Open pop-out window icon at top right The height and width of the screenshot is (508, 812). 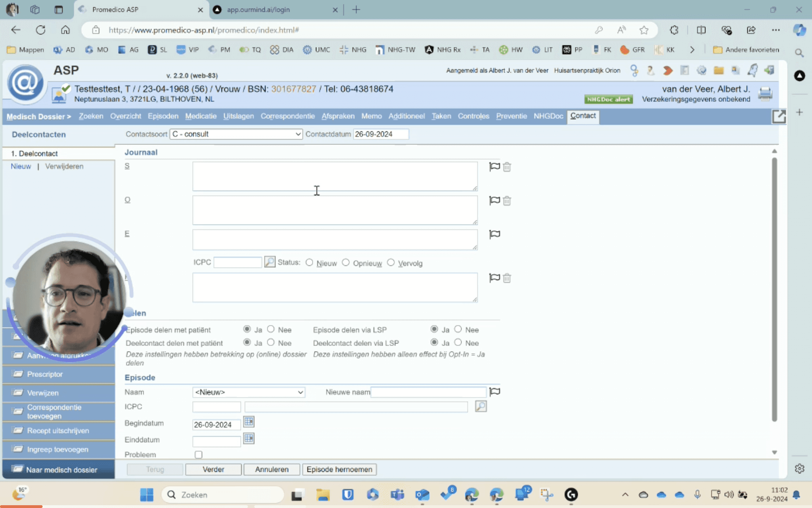(x=779, y=116)
